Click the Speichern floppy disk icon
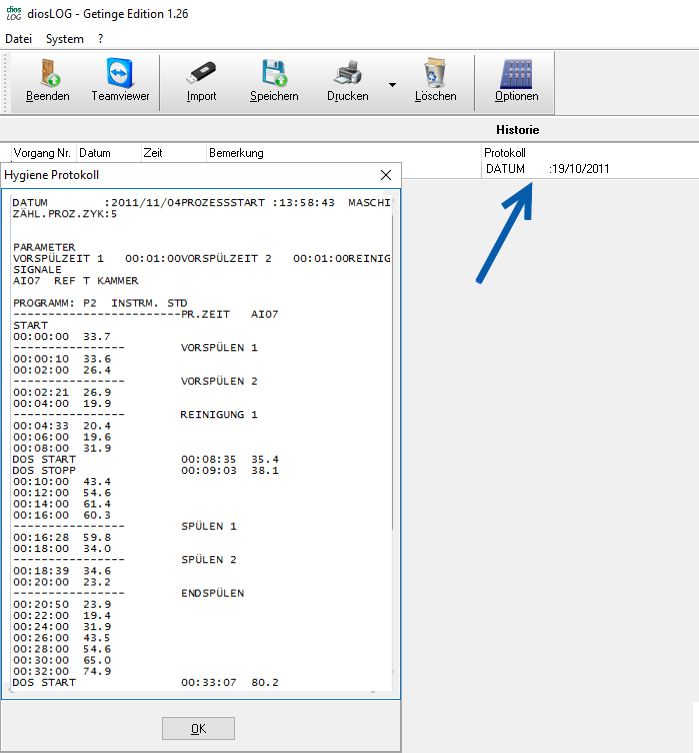Screen dimensions: 699x753 click(x=274, y=74)
